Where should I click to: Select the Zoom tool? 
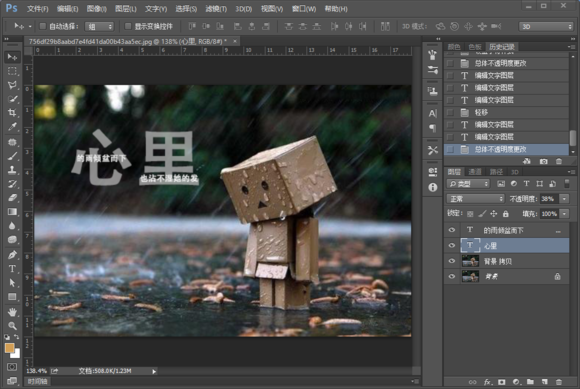pos(12,326)
